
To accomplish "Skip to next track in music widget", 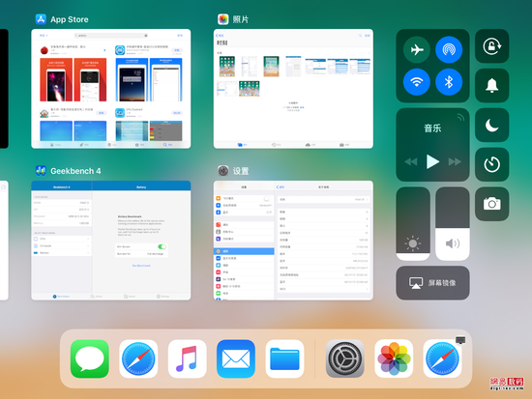I will [x=455, y=161].
